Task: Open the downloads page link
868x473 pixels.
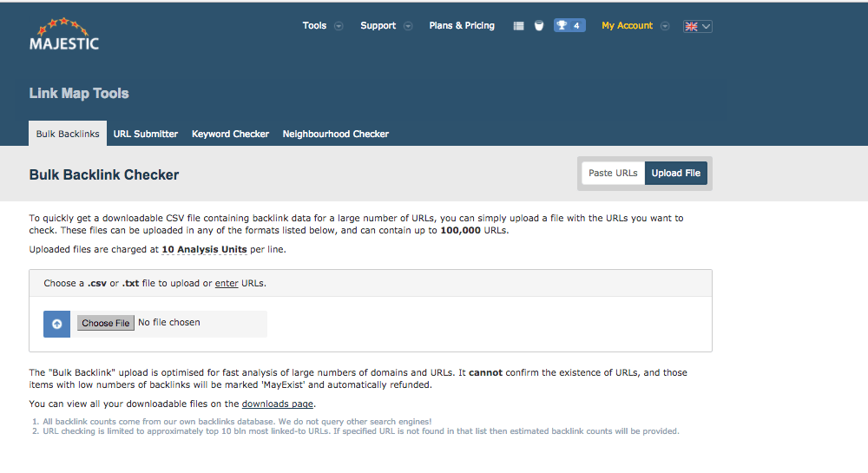Action: point(278,404)
